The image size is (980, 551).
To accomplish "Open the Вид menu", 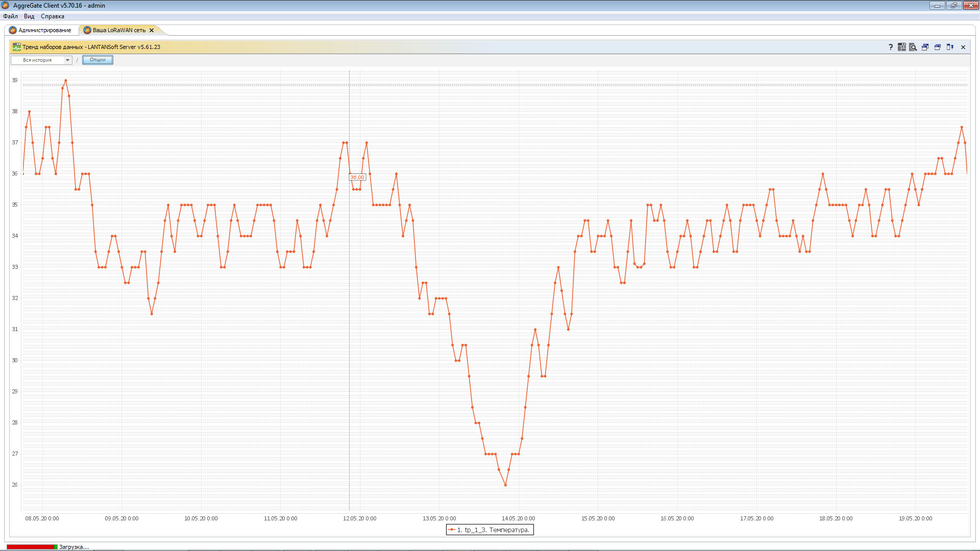I will [29, 16].
